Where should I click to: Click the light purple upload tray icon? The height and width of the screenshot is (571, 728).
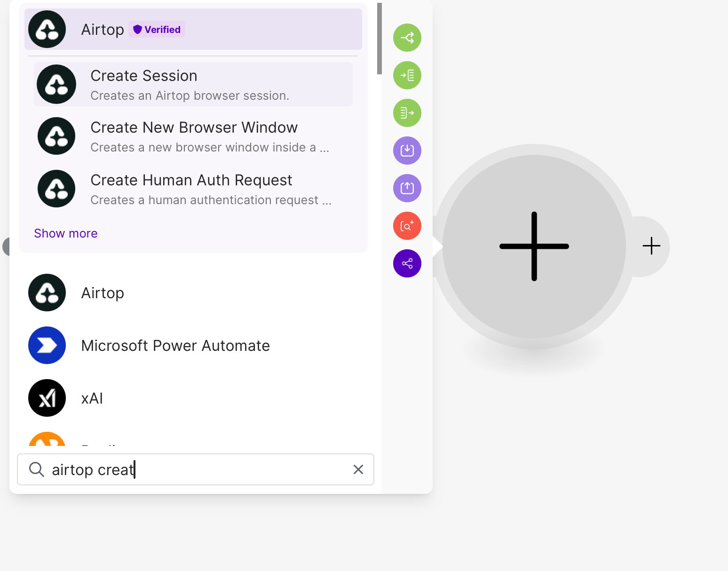coord(407,188)
